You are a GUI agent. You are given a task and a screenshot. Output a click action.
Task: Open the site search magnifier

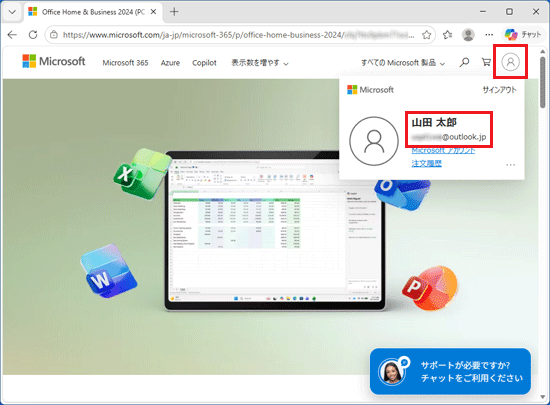point(464,62)
